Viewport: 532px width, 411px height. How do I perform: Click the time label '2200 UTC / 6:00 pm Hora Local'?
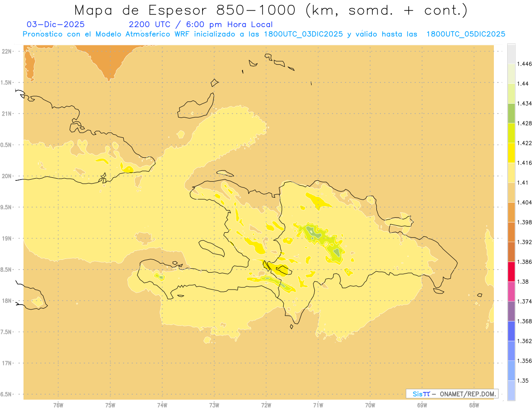pos(201,24)
